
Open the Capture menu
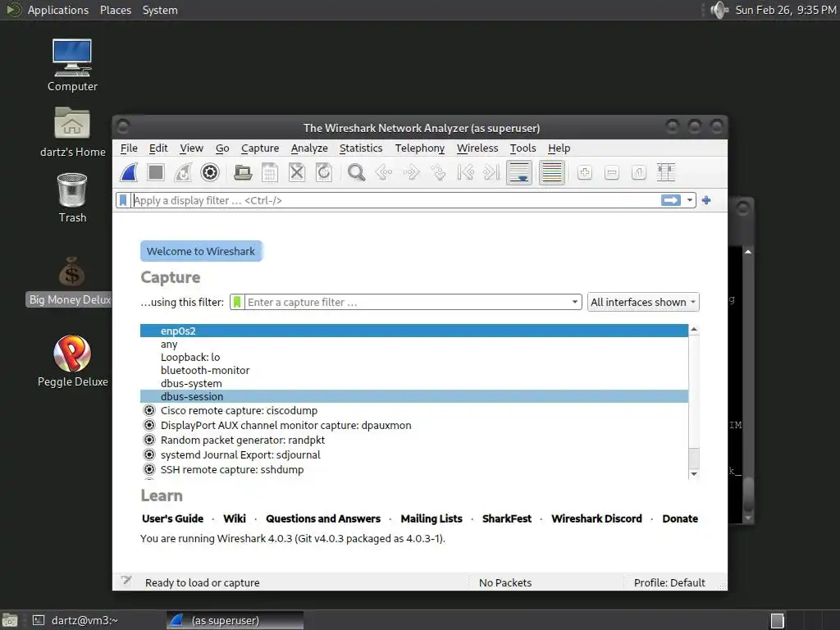[260, 148]
